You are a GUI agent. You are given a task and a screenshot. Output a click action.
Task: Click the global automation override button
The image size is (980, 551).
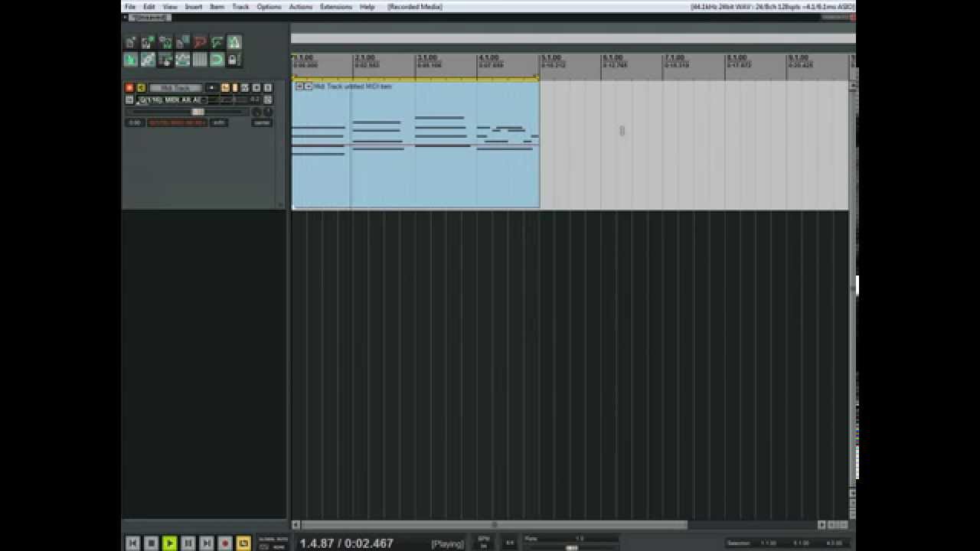(x=273, y=543)
